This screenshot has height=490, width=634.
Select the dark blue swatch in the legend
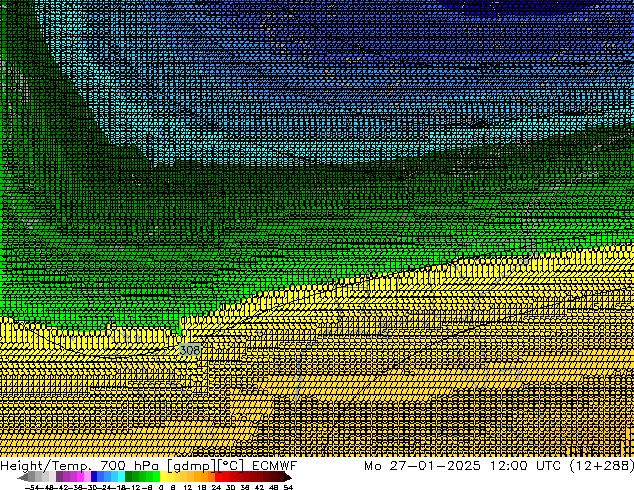(x=94, y=477)
